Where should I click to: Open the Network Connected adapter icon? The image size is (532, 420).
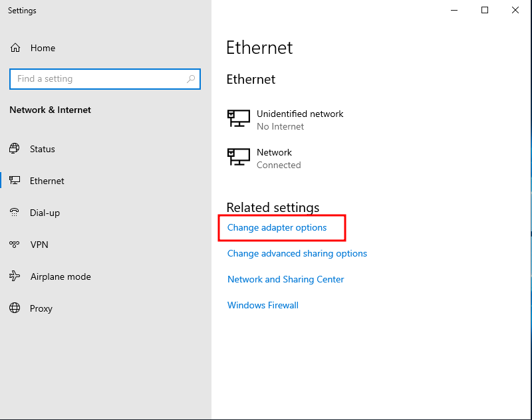point(239,157)
